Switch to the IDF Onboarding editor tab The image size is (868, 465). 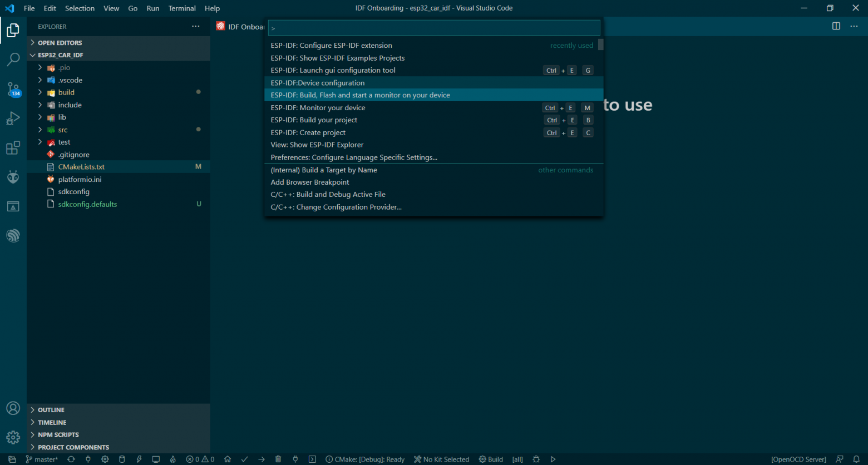[241, 27]
